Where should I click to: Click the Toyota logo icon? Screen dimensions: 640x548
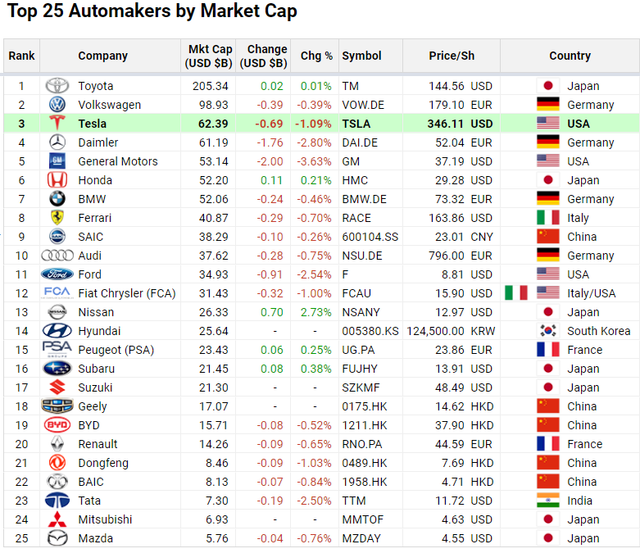57,86
